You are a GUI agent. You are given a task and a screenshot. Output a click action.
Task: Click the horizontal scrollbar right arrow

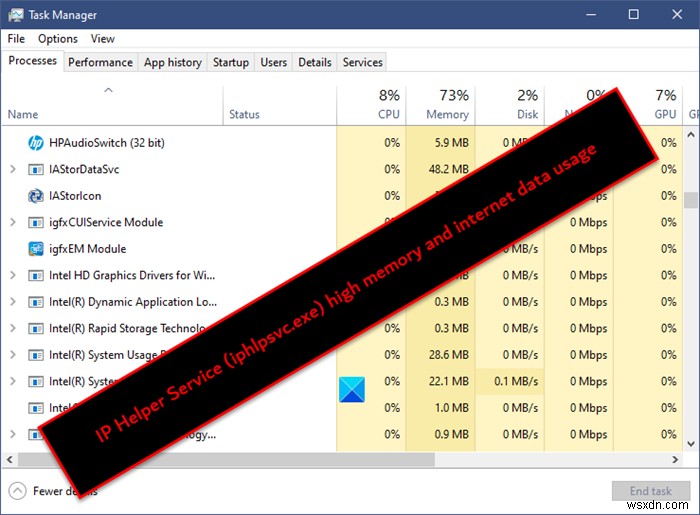tap(675, 459)
